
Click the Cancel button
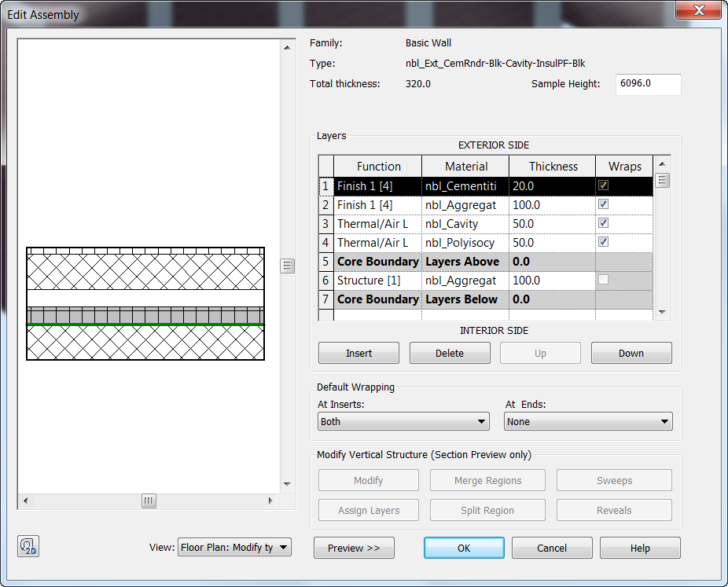point(552,548)
